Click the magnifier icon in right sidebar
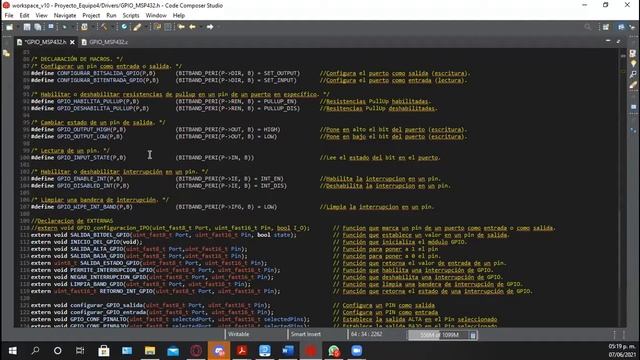 coord(633,74)
